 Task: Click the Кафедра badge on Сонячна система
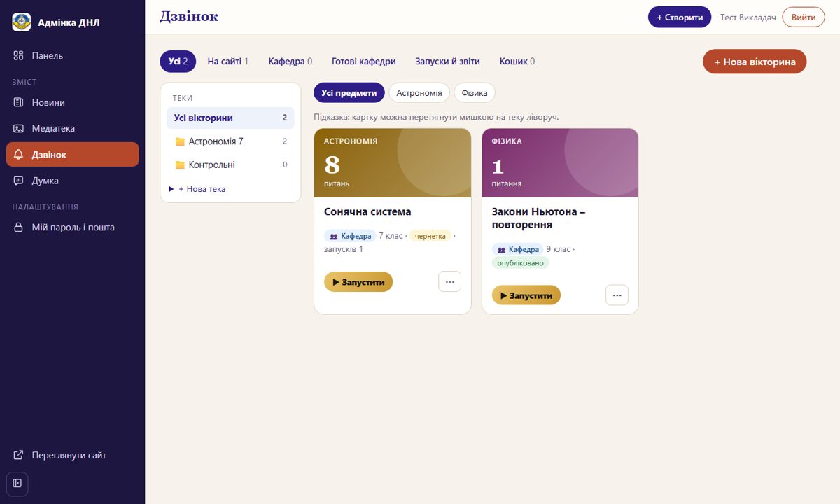click(x=350, y=236)
